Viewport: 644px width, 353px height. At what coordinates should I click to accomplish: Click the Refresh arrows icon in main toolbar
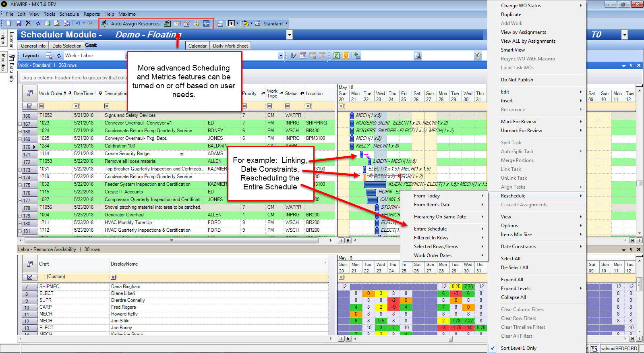click(38, 23)
